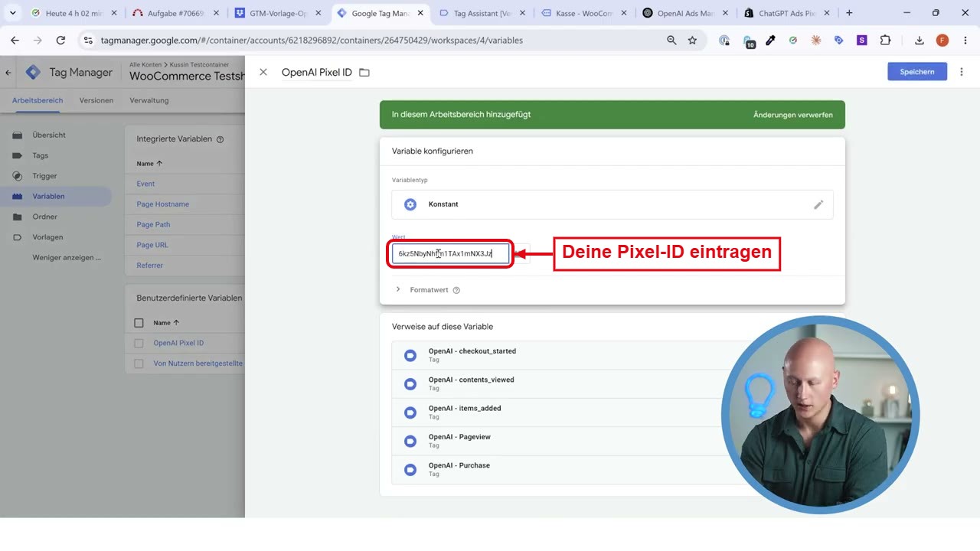Collapse sidebar with Weniger anzeigen
Screen dimensions: 980x551
click(67, 258)
